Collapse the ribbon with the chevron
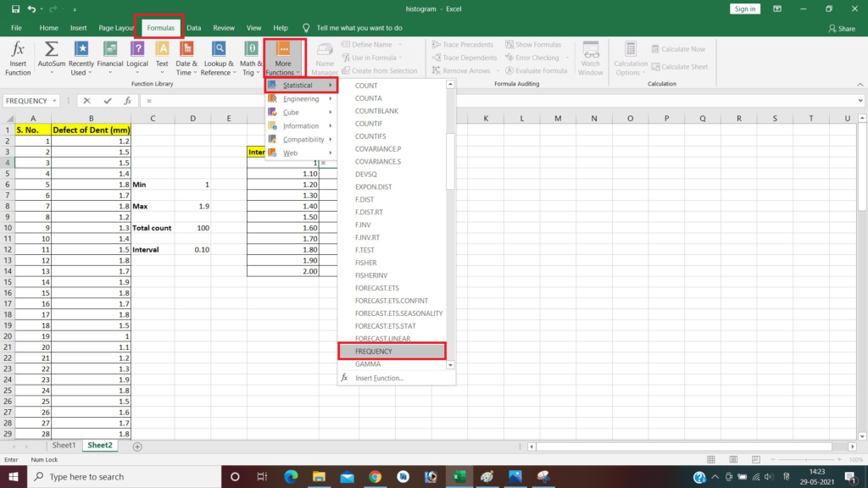The image size is (868, 488). pos(860,84)
